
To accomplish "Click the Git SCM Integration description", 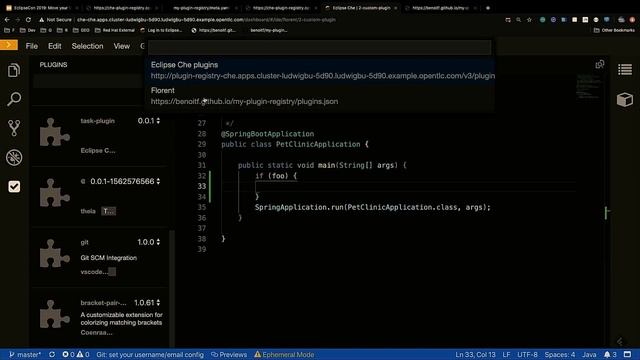I will (x=109, y=258).
